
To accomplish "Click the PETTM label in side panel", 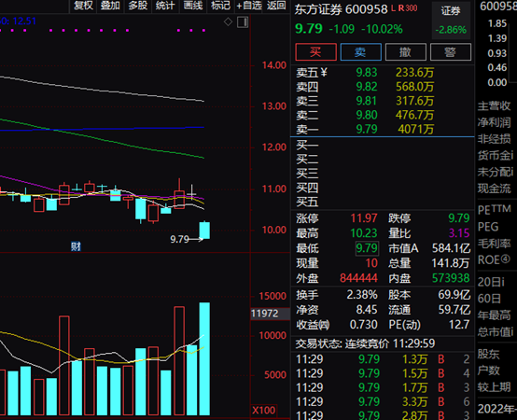I will (495, 209).
